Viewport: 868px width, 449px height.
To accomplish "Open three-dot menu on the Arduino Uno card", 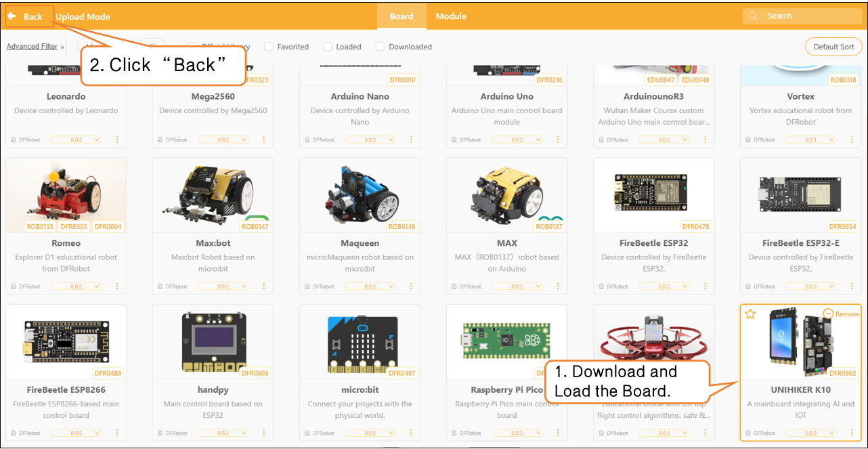I will [557, 140].
